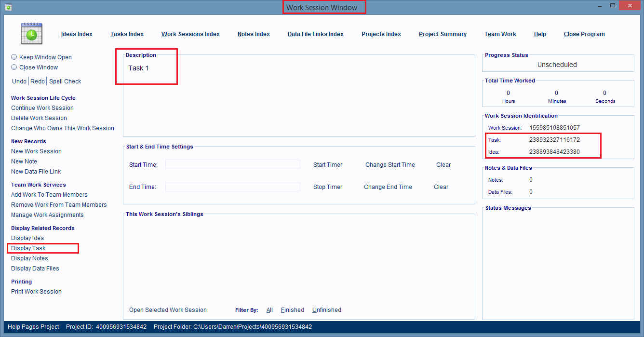
Task: Click Change Who Owns This Work Session
Action: [63, 128]
